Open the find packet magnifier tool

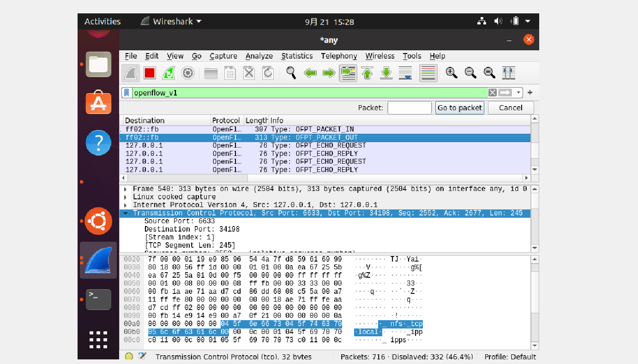[x=291, y=73]
